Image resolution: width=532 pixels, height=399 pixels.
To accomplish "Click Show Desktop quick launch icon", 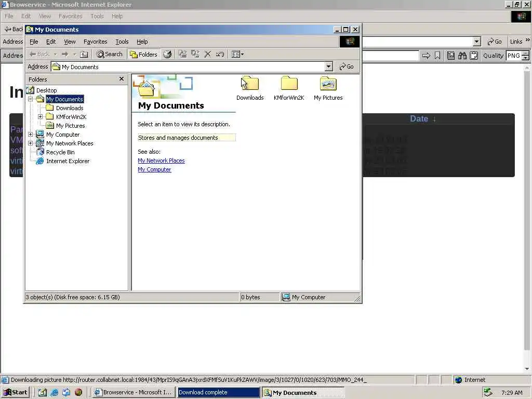I will [x=43, y=393].
